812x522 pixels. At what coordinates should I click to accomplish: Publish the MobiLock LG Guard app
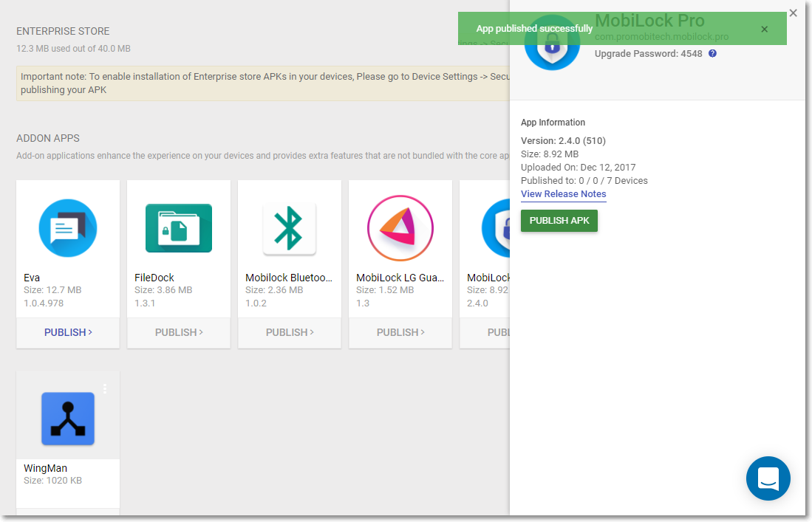point(400,332)
